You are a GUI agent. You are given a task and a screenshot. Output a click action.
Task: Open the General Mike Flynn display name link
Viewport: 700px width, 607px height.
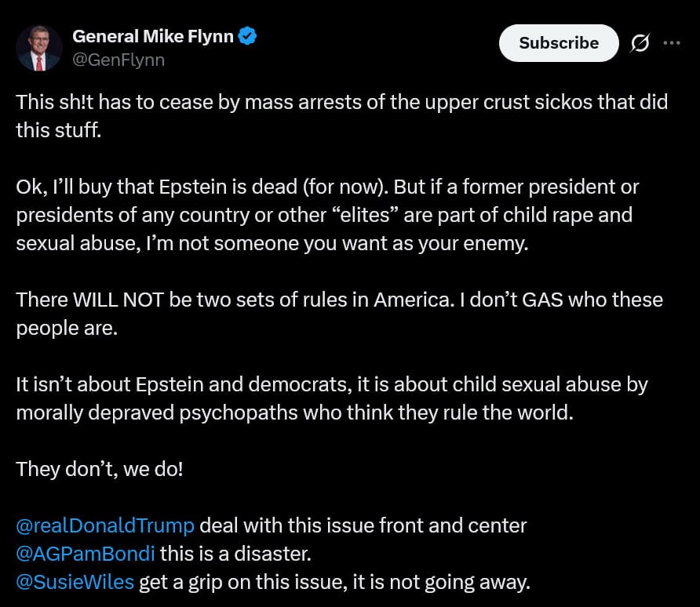[153, 36]
